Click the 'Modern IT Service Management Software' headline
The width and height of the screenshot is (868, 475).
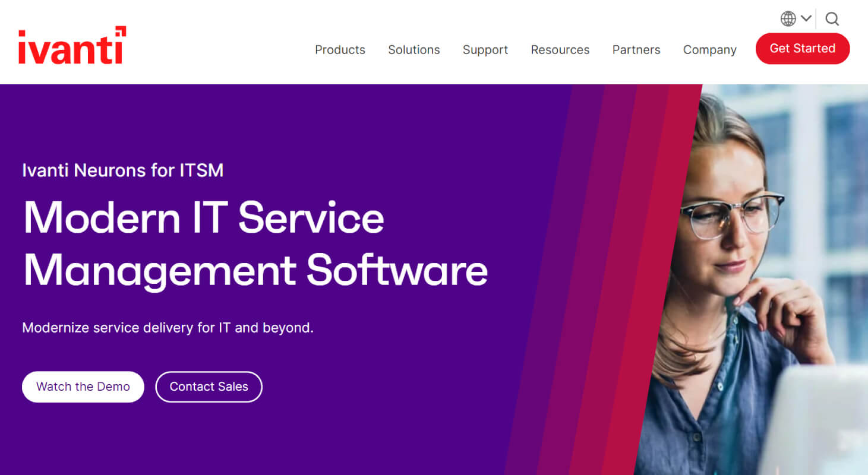(255, 244)
